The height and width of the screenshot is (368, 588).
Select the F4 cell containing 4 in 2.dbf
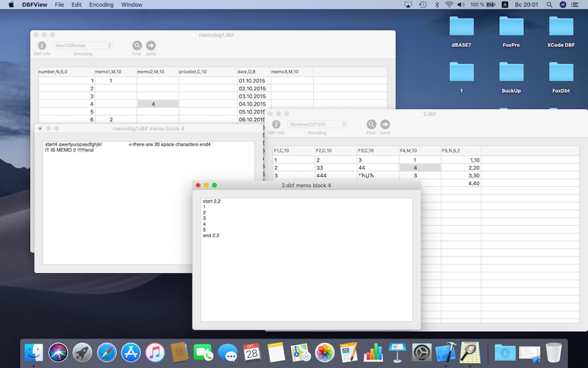pos(420,168)
